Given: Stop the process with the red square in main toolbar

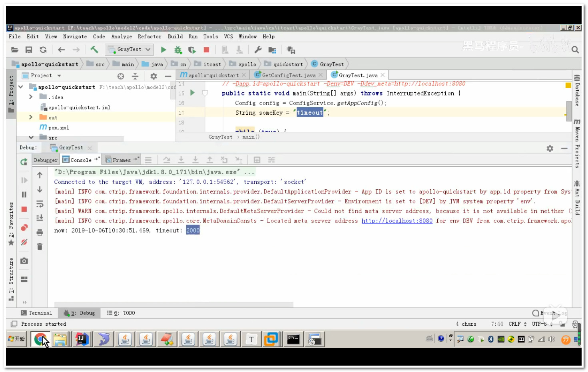Looking at the screenshot, I should 206,50.
